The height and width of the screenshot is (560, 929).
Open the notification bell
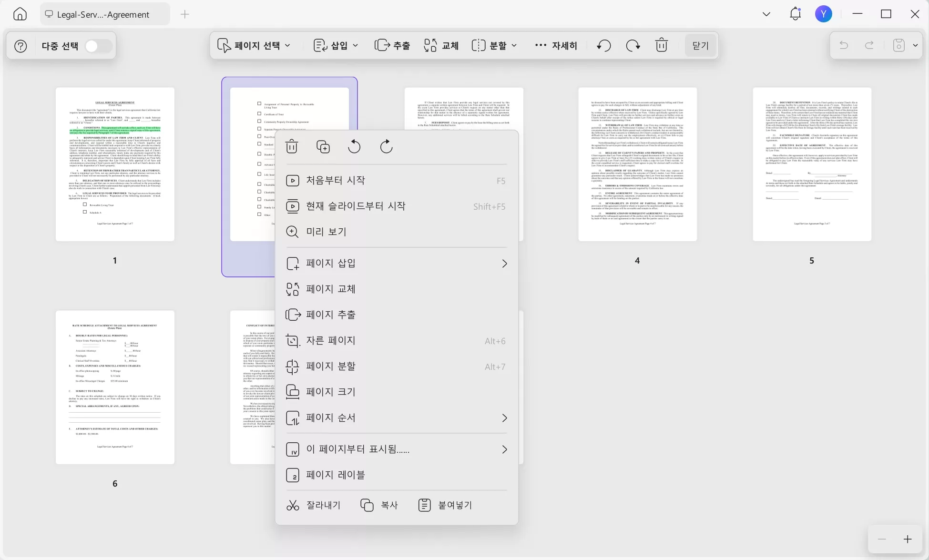tap(795, 14)
